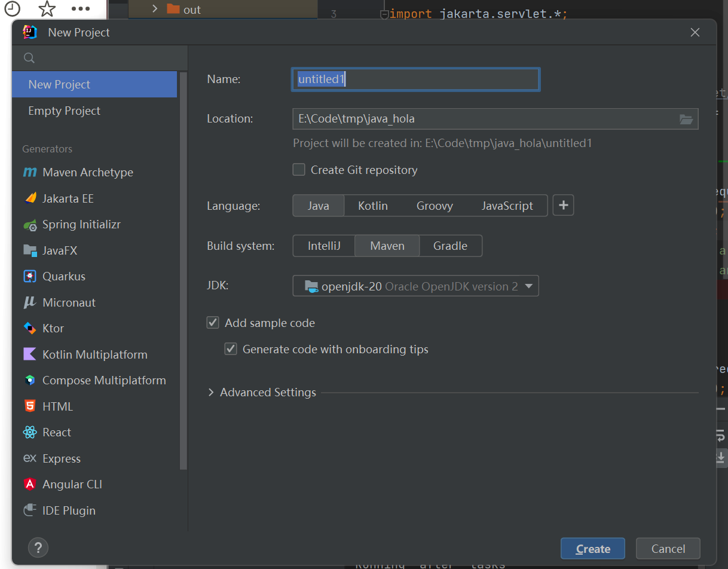Screen dimensions: 728x569
Task: Click the React atom icon
Action: 30,432
